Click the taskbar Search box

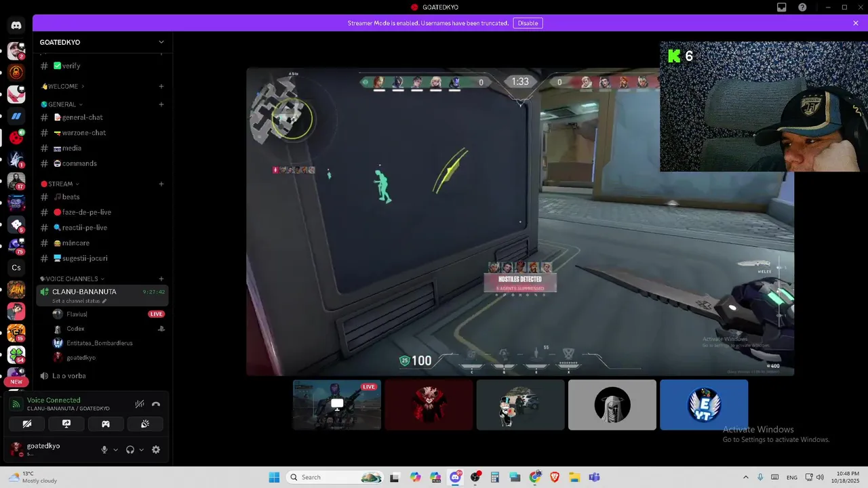(335, 477)
